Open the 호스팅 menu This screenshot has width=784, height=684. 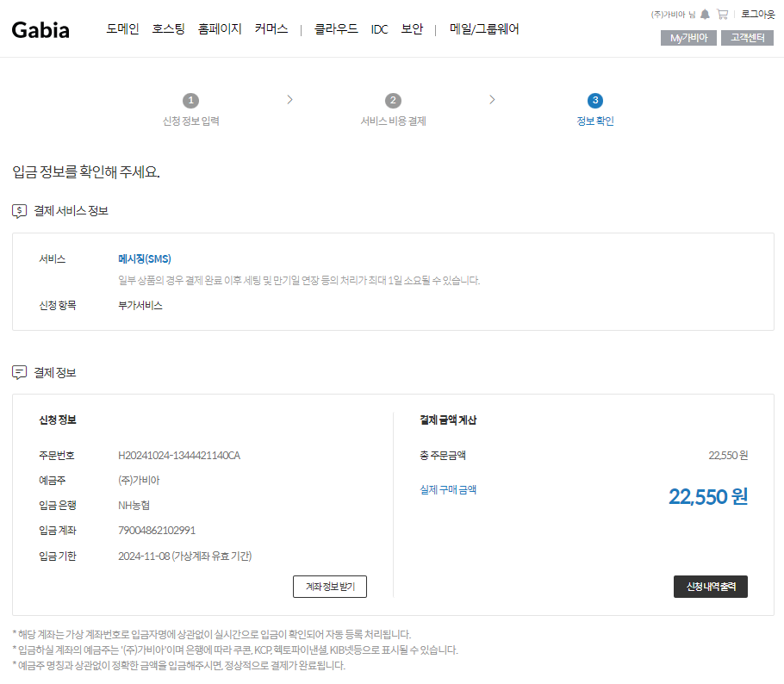(169, 29)
